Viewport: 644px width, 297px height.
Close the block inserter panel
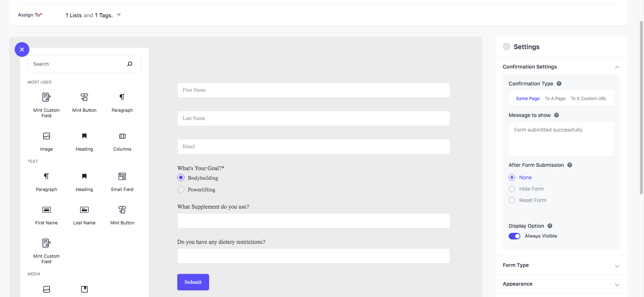[x=22, y=49]
